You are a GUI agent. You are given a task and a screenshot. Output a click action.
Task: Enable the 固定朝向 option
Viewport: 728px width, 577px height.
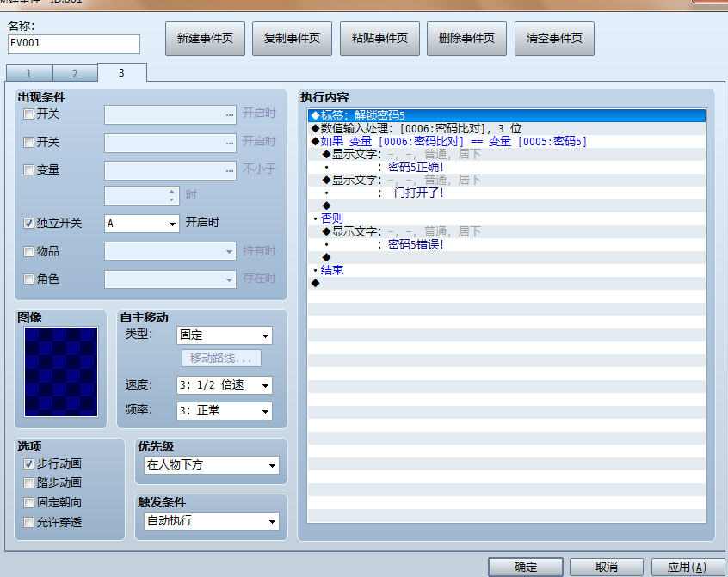[28, 503]
